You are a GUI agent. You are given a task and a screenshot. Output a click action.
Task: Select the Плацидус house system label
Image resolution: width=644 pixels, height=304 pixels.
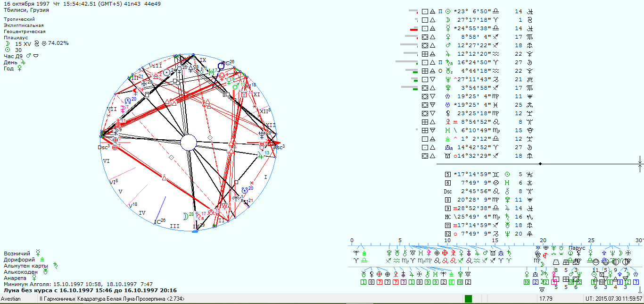[x=16, y=37]
